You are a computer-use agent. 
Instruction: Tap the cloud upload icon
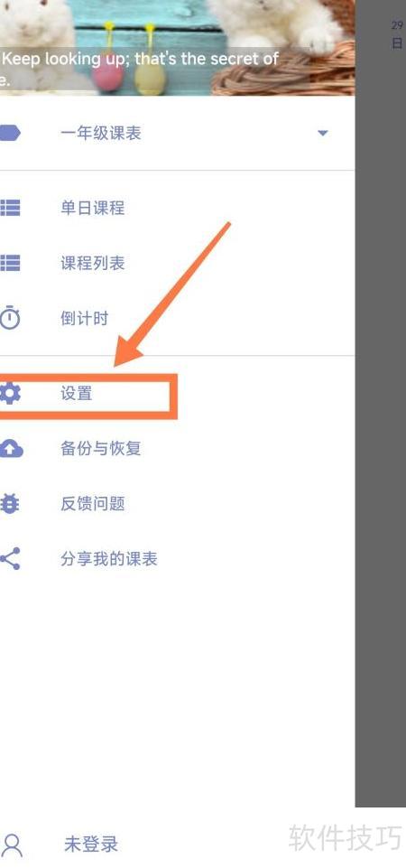click(x=11, y=448)
